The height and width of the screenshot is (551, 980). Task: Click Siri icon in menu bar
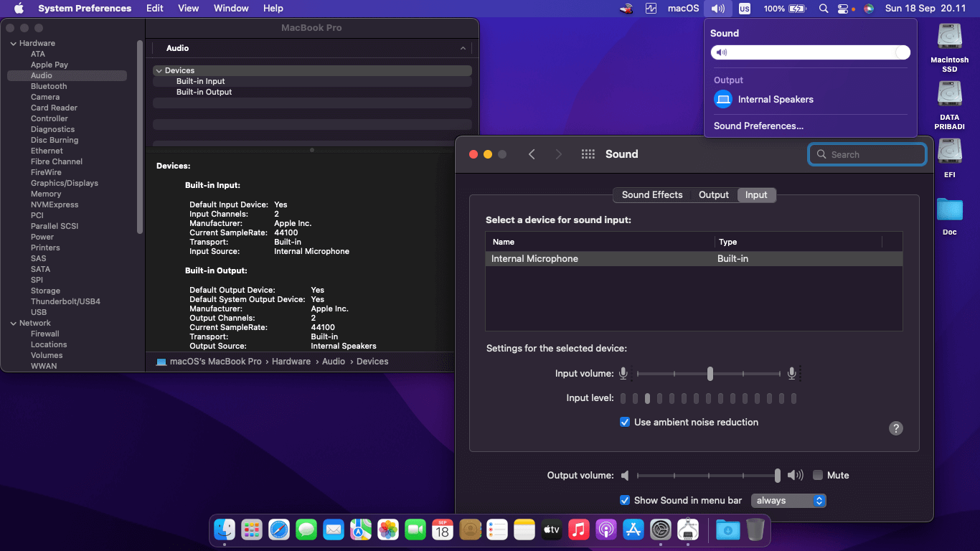(869, 9)
